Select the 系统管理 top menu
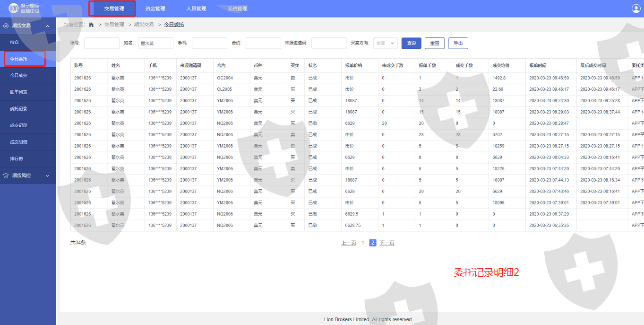Screen dimensions: 644x325 coord(237,9)
